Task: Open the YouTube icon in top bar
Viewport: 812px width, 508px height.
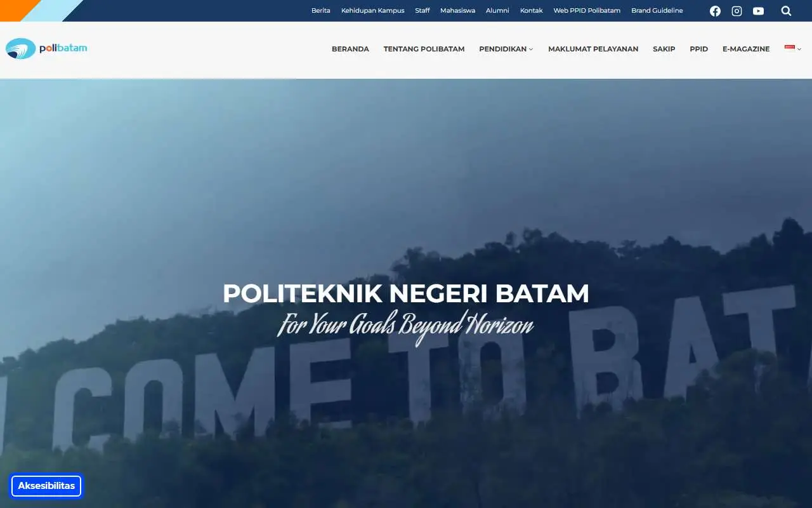Action: (758, 11)
